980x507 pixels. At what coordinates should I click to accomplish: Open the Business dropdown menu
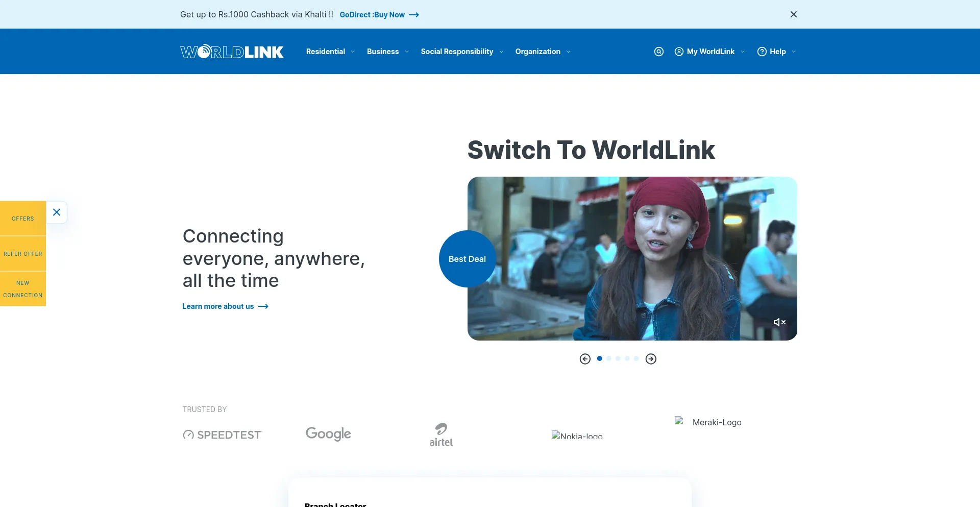[x=387, y=51]
